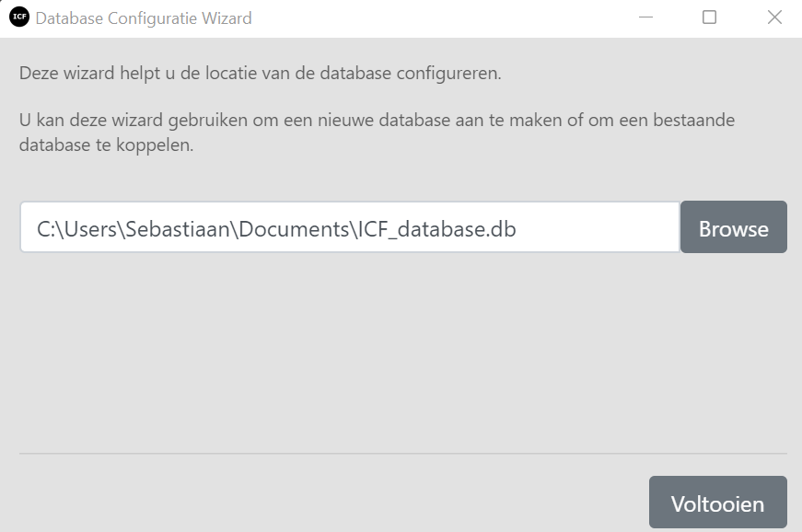Click the "Database Configuratie Wizard" title text

pyautogui.click(x=143, y=18)
